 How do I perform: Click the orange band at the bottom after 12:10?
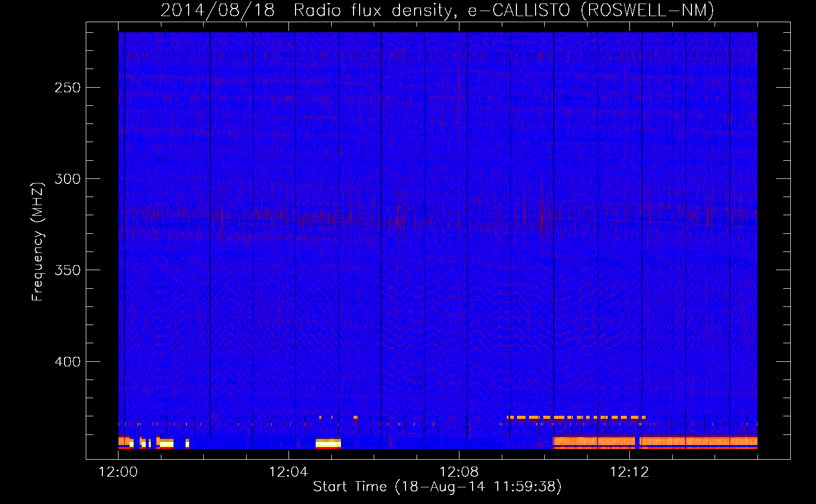click(655, 442)
